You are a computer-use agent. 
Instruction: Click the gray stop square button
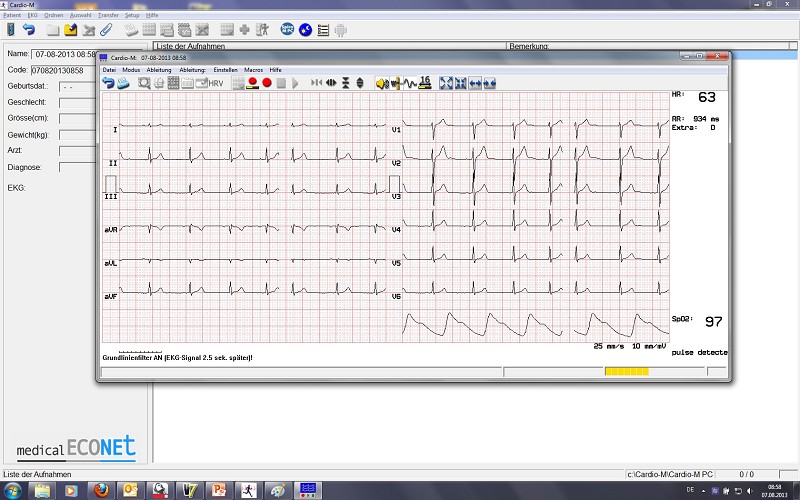tap(281, 83)
